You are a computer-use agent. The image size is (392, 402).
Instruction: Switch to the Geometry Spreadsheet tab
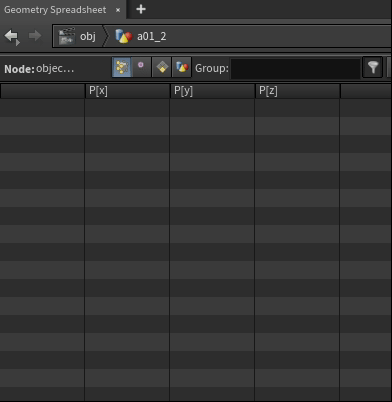tap(55, 10)
